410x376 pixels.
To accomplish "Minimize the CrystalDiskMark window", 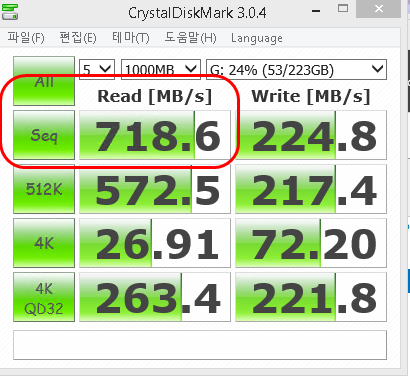I will coord(316,11).
